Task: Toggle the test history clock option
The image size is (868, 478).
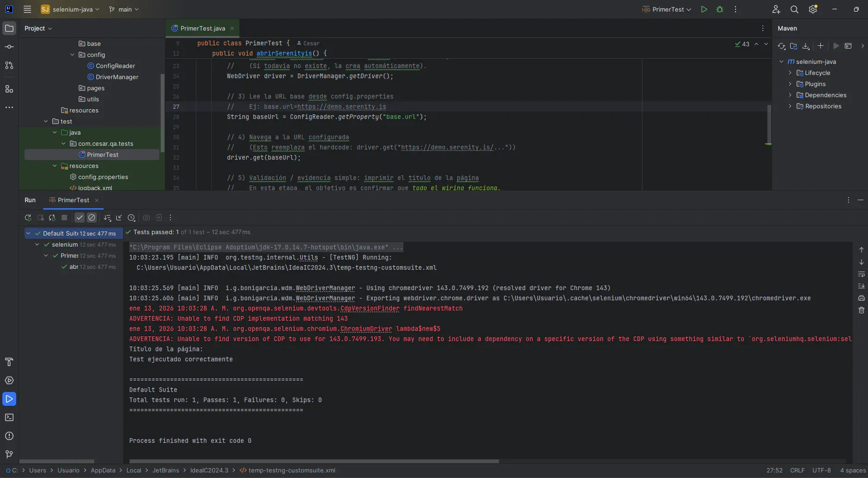Action: point(131,217)
